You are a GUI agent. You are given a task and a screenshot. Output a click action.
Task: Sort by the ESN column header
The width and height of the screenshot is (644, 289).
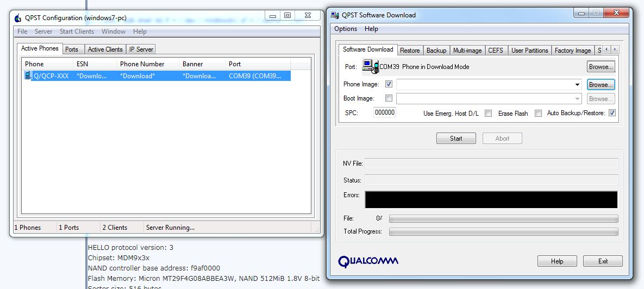tap(95, 64)
